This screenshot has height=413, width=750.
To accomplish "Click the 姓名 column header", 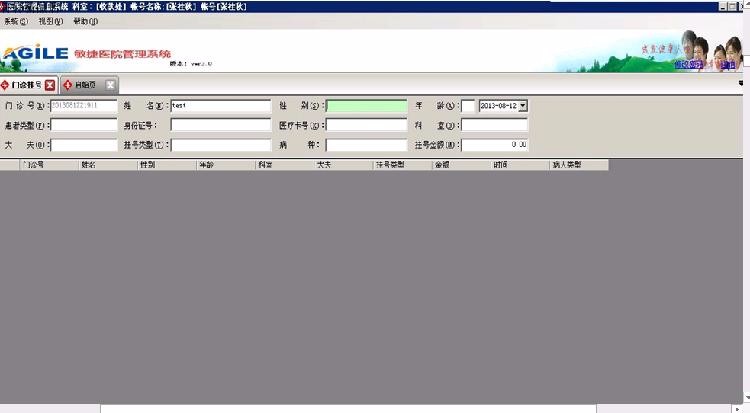I will pos(108,165).
